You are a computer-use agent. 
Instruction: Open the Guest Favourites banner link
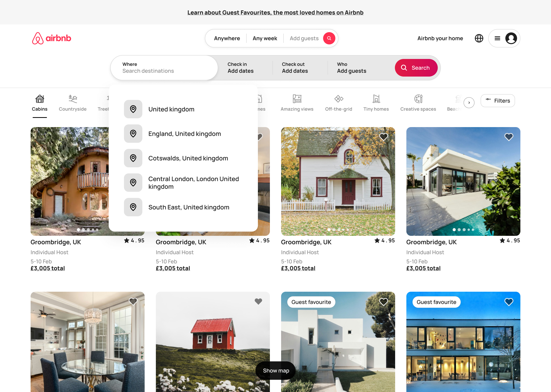(275, 13)
